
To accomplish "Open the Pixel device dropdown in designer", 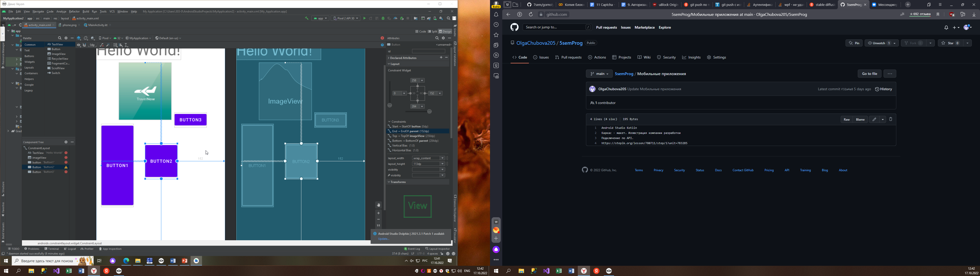I will pos(105,38).
